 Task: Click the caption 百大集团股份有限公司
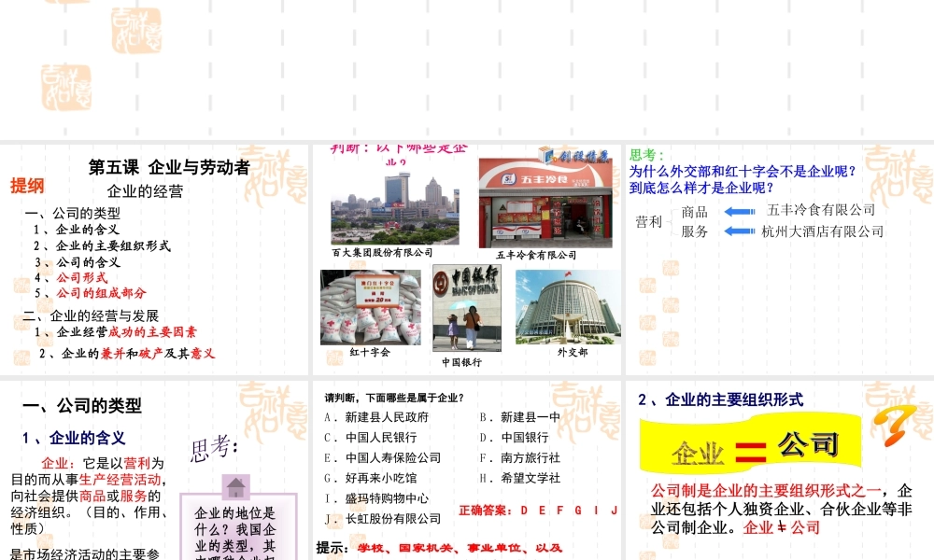pos(382,252)
